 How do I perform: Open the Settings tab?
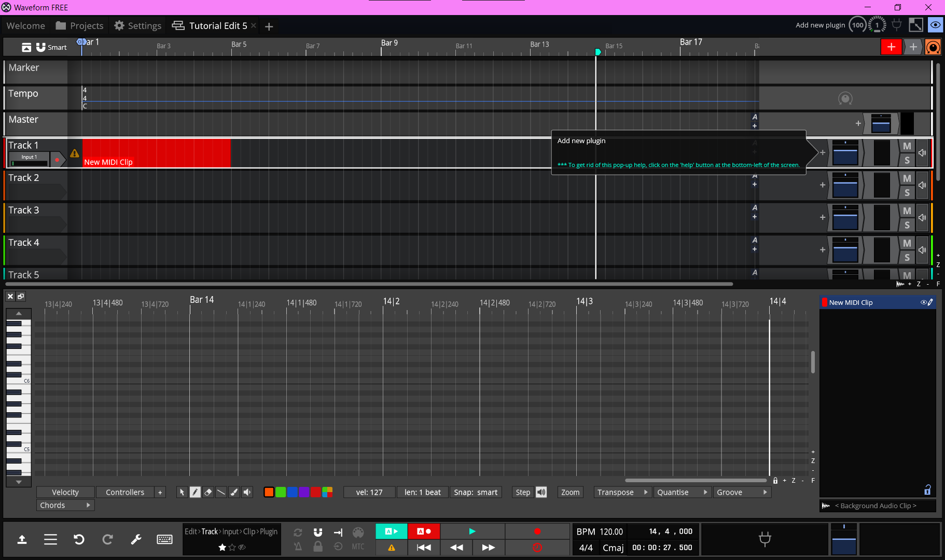[x=138, y=26]
